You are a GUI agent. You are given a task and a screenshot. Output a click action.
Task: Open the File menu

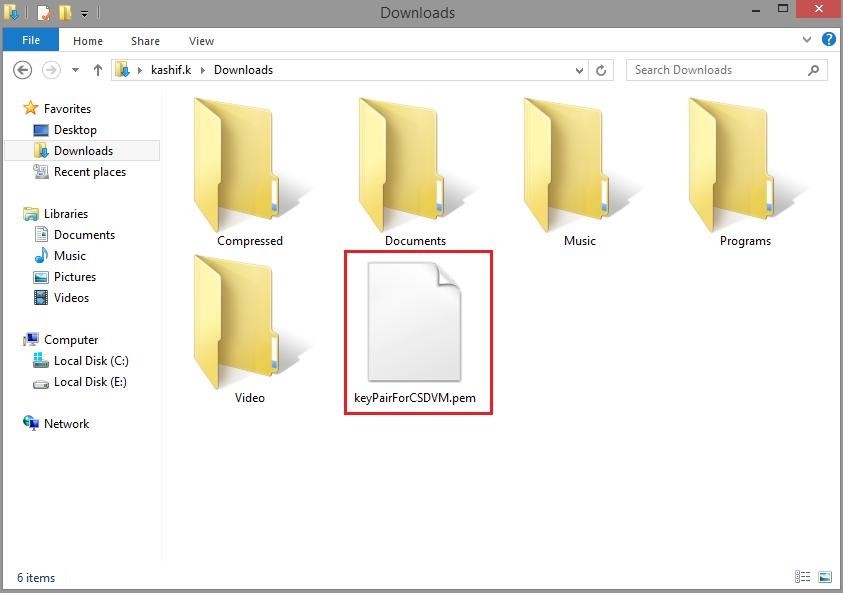tap(31, 41)
